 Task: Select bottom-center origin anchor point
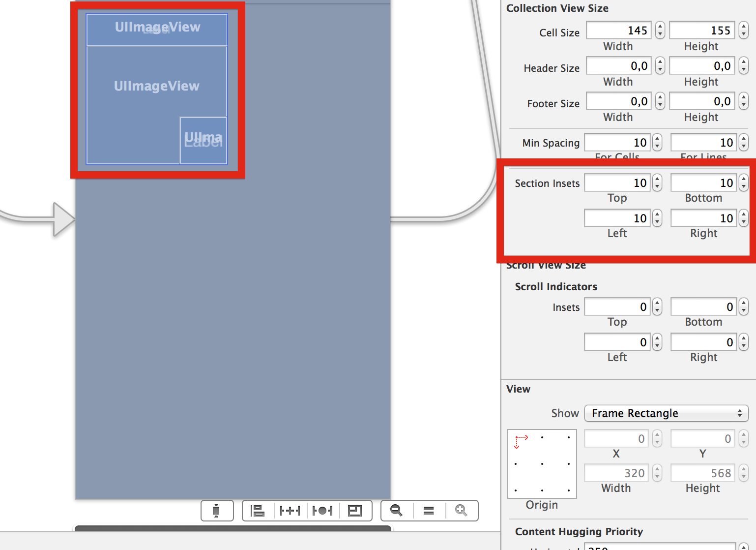pos(542,490)
